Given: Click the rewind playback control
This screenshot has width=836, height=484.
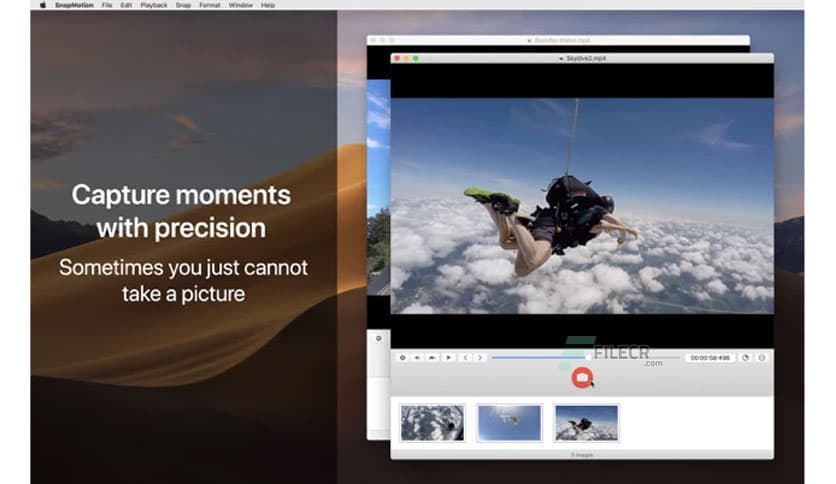Looking at the screenshot, I should pyautogui.click(x=417, y=358).
